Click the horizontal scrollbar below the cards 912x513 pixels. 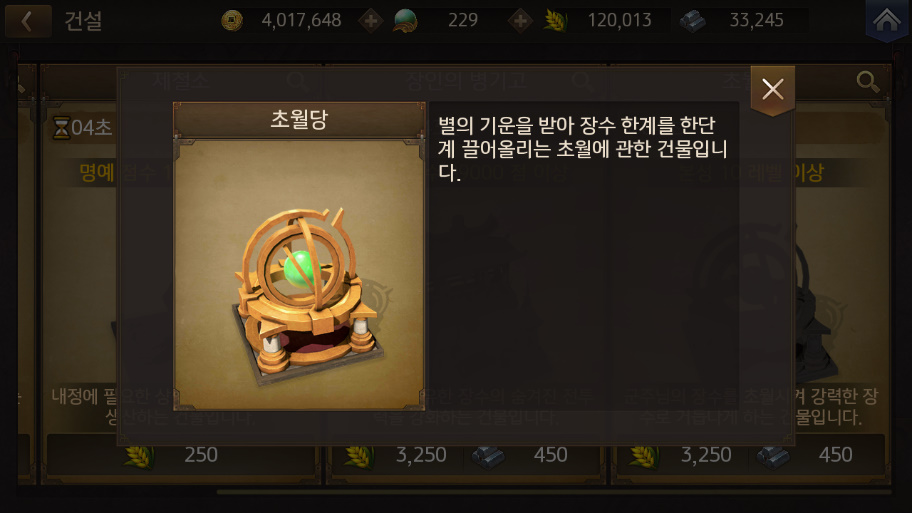click(553, 492)
